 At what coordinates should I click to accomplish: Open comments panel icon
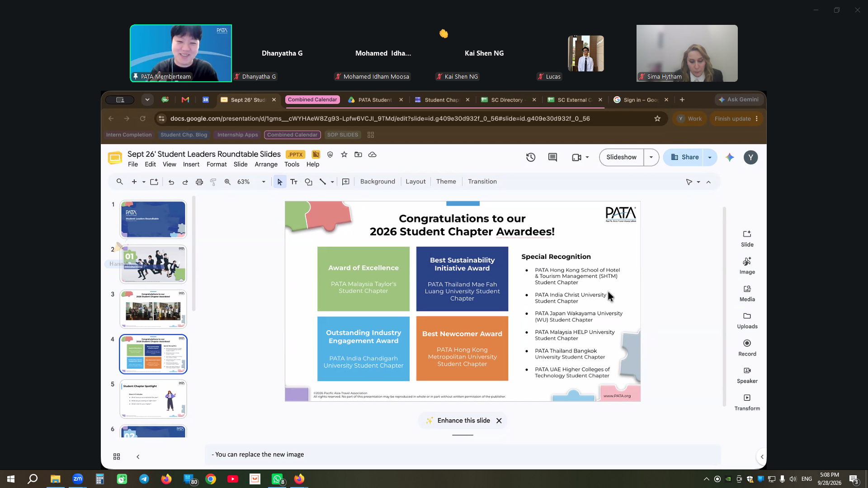pos(552,157)
